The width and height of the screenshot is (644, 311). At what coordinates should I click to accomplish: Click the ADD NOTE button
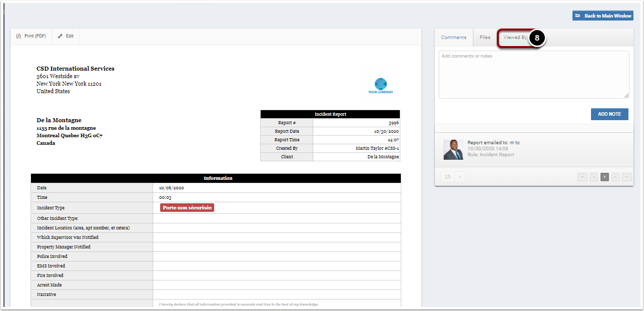coord(609,114)
